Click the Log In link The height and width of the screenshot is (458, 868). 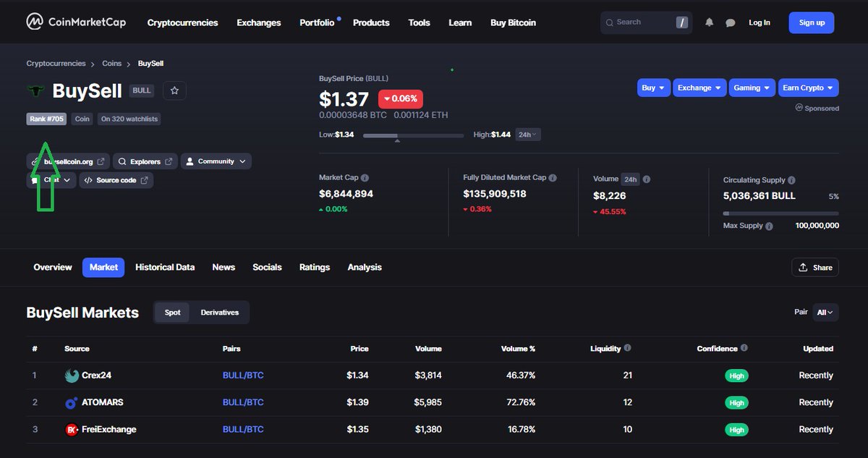click(x=759, y=22)
